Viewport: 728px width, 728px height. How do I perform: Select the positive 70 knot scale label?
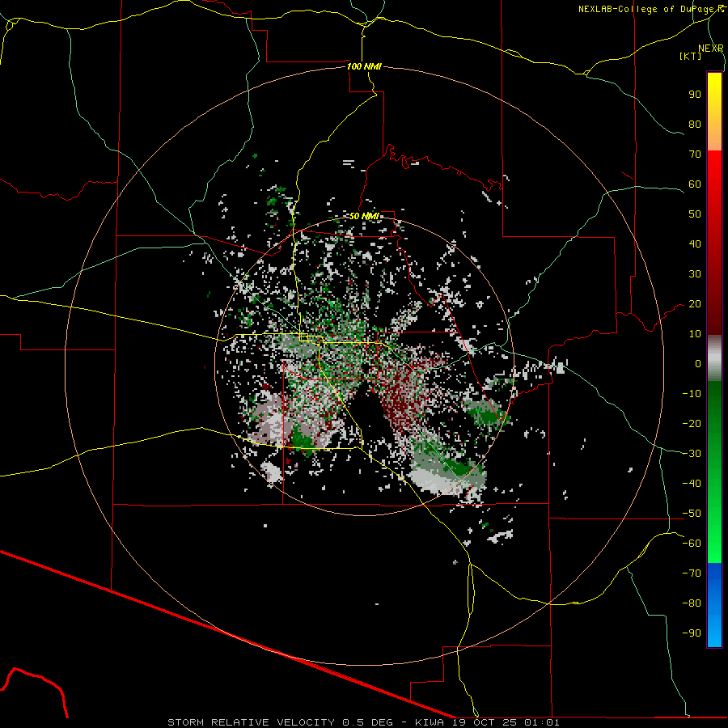point(695,154)
